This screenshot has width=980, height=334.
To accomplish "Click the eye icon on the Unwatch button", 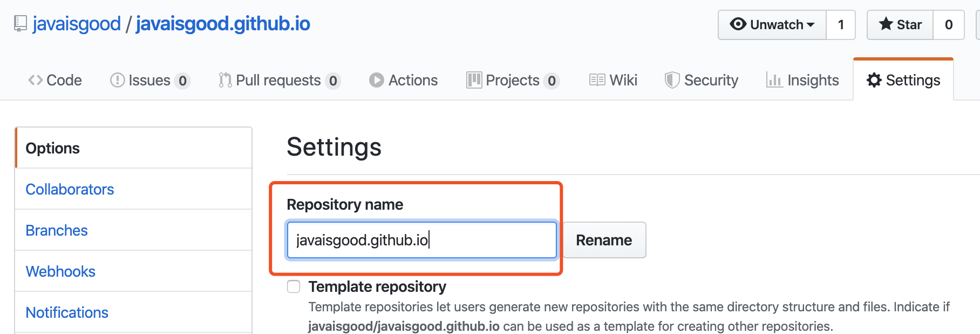I will coord(738,24).
